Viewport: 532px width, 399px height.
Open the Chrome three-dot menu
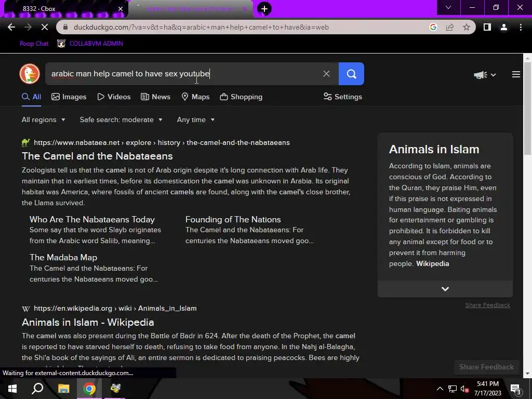[521, 27]
